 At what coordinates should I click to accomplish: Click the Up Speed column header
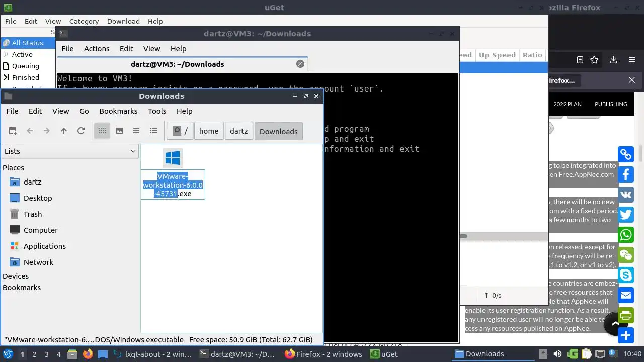tap(497, 55)
